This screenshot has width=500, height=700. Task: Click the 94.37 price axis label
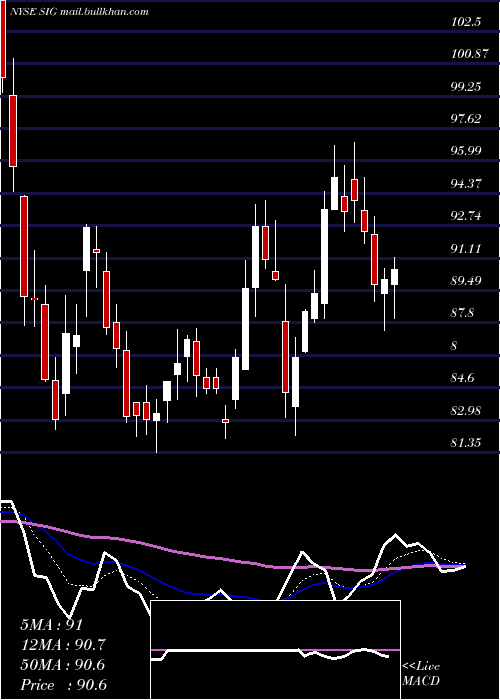click(x=466, y=184)
